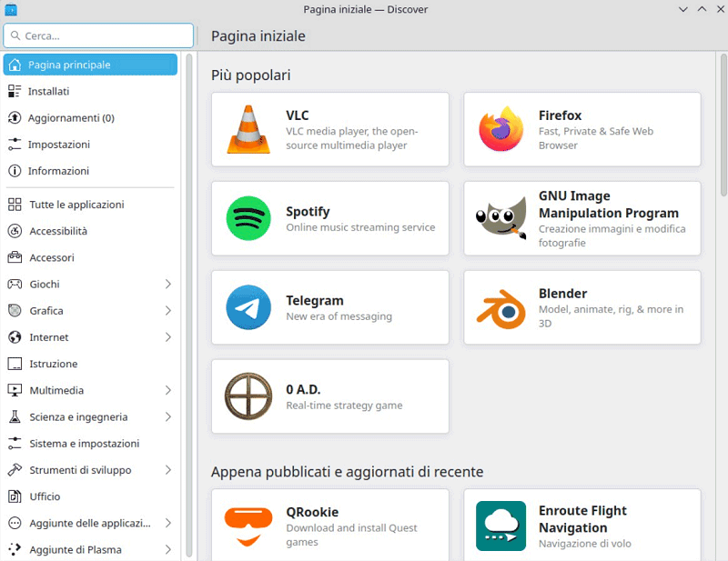The width and height of the screenshot is (728, 561).
Task: Click the window maximize arrow button
Action: 702,9
